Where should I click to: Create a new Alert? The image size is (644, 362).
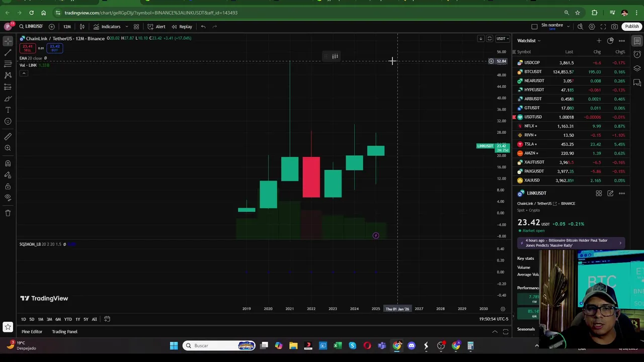coord(156,26)
